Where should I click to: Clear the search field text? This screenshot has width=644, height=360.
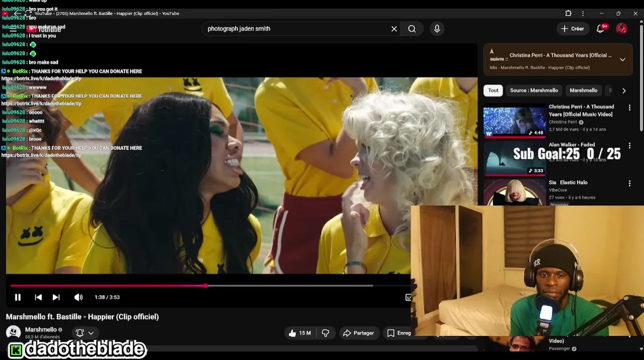click(394, 29)
